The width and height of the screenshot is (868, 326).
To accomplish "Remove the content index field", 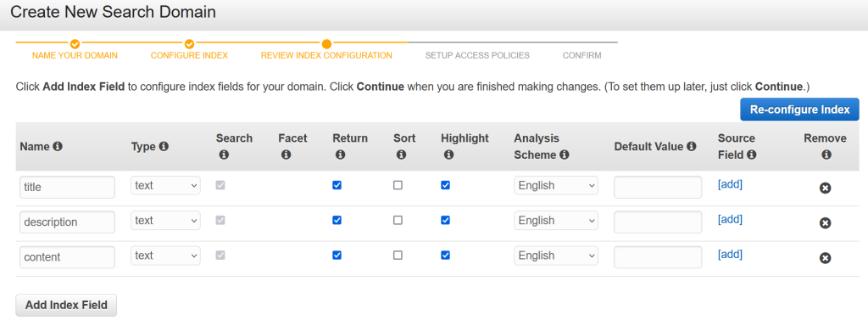I will point(825,258).
